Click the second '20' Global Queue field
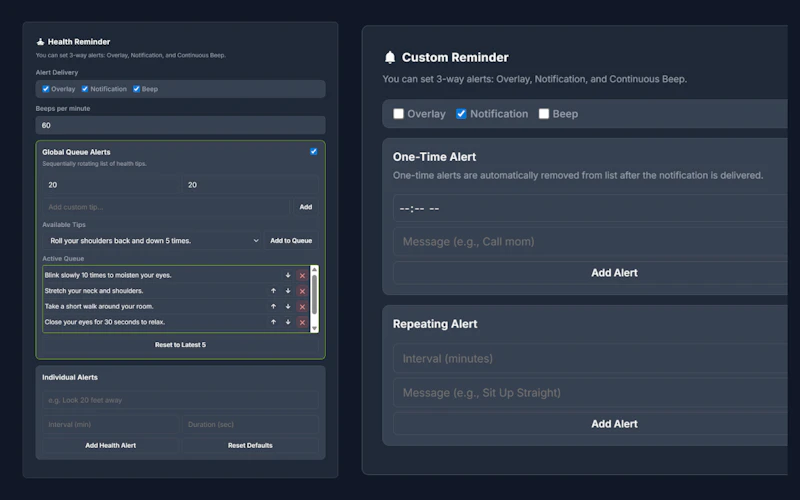800x500 pixels. [250, 185]
